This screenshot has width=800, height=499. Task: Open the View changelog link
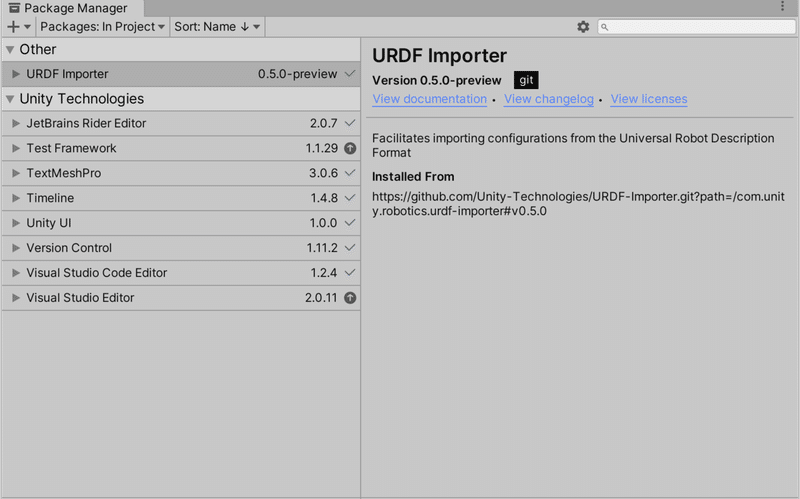[549, 99]
